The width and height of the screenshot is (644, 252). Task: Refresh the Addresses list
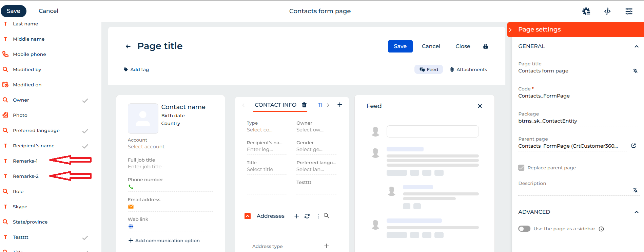pos(307,216)
